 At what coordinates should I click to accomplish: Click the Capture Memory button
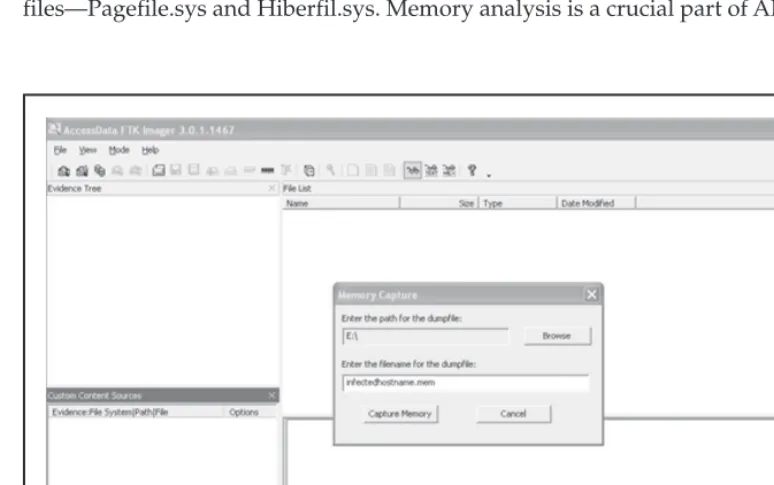[400, 414]
